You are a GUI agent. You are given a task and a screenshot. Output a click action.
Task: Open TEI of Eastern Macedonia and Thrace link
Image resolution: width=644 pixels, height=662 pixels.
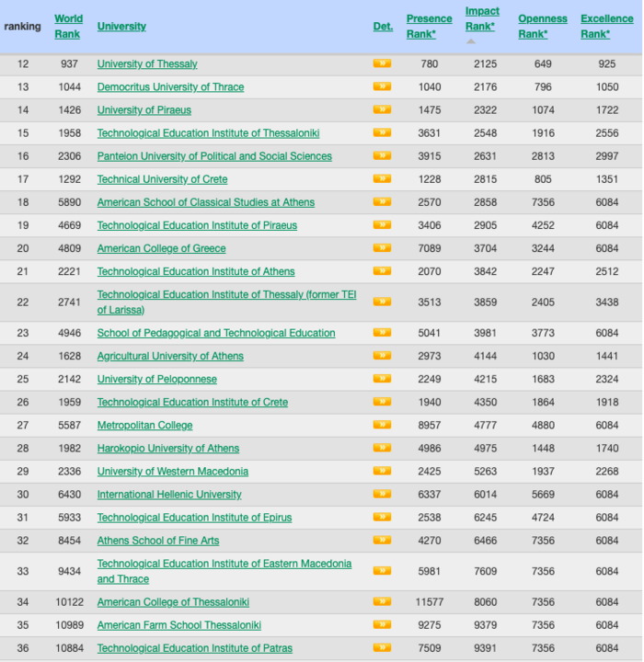[x=224, y=571]
